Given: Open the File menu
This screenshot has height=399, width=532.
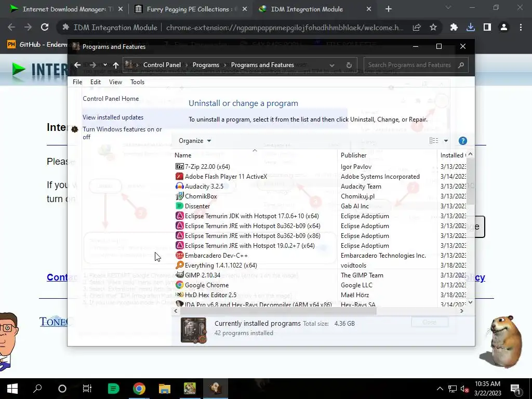Looking at the screenshot, I should (77, 82).
